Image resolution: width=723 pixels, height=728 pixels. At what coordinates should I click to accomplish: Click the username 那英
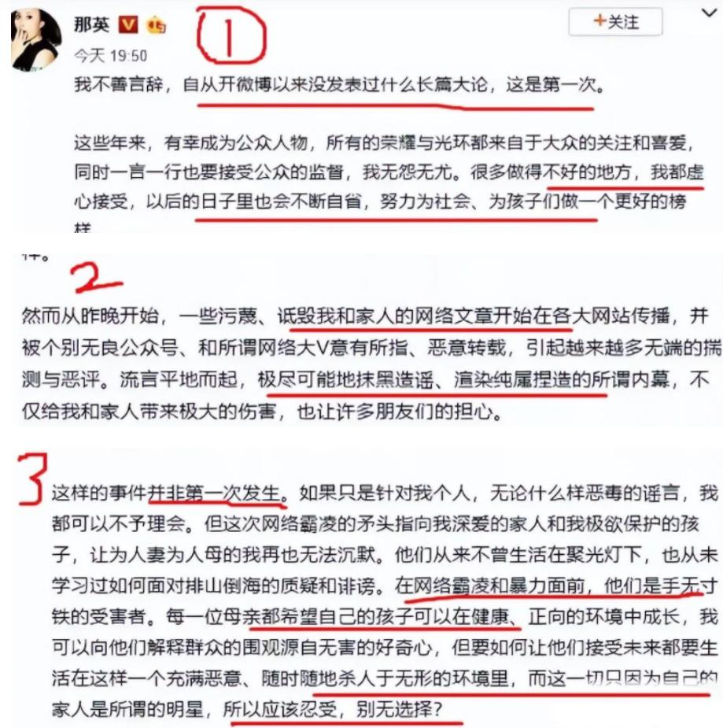point(92,24)
